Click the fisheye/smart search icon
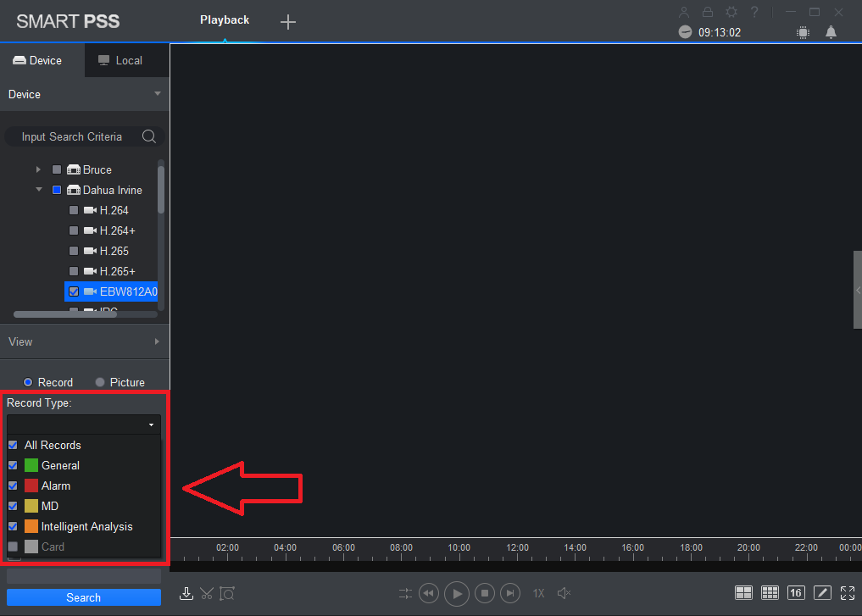The height and width of the screenshot is (616, 862). (x=227, y=593)
